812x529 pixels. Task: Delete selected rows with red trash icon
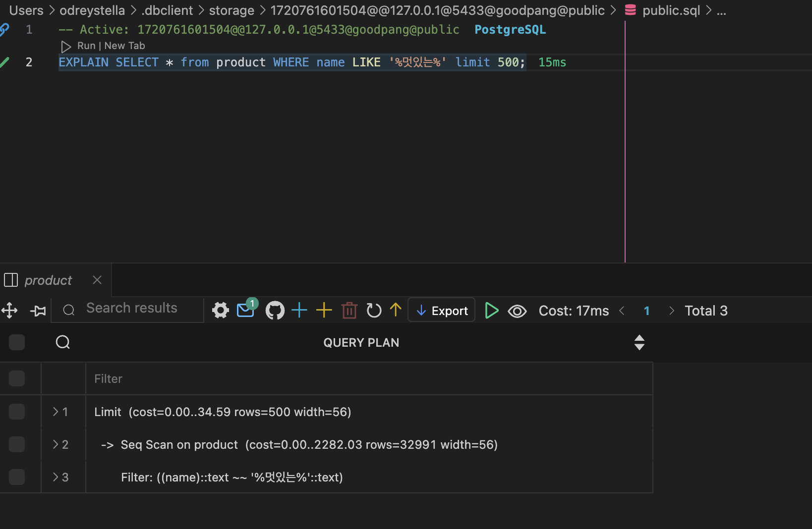click(349, 311)
